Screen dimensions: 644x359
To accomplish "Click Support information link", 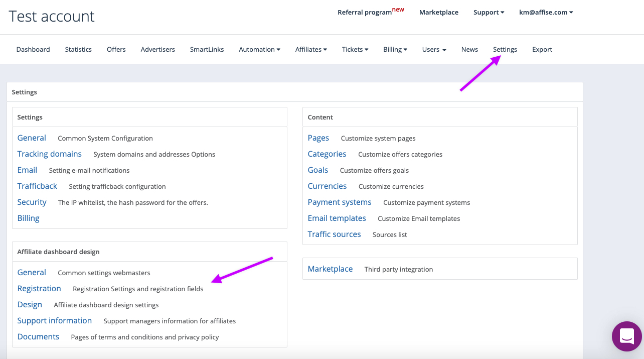I will (54, 320).
